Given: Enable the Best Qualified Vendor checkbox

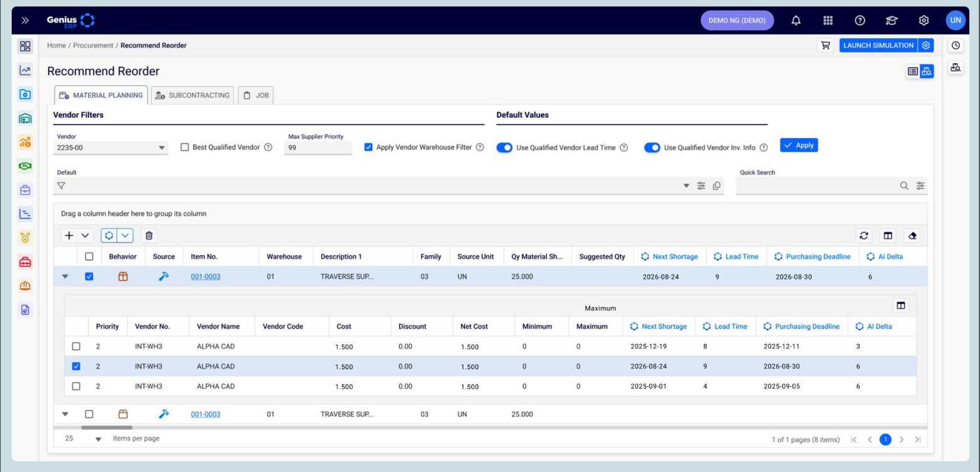Looking at the screenshot, I should point(184,147).
